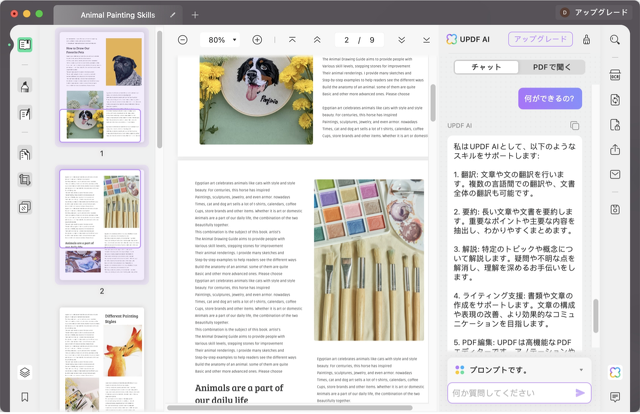Viewport: 640px width, 414px height.
Task: Open the Reader mode icon in left sidebar
Action: click(25, 45)
